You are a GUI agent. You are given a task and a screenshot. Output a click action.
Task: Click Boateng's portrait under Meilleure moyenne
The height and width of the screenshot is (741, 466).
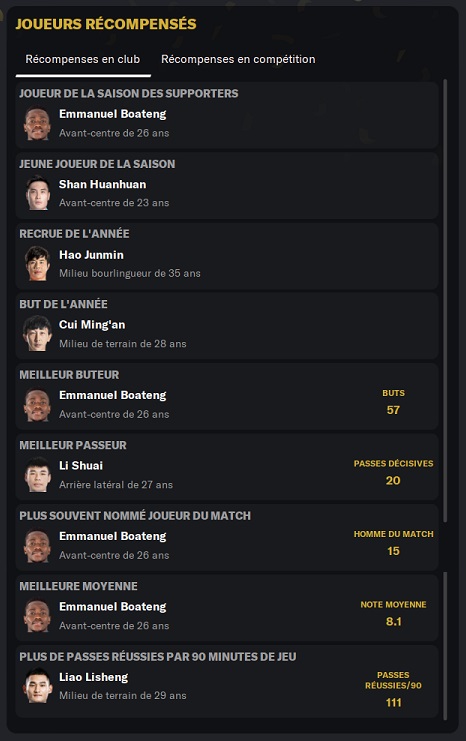[x=37, y=616]
